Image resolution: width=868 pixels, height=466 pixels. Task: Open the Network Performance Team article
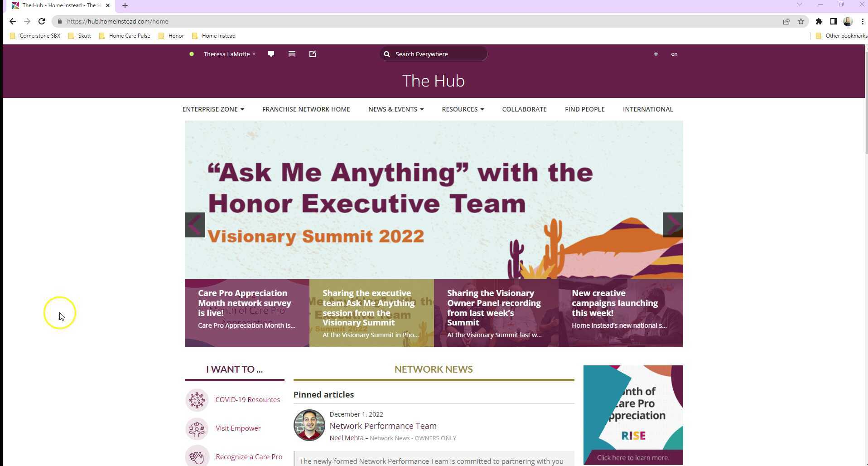point(383,426)
